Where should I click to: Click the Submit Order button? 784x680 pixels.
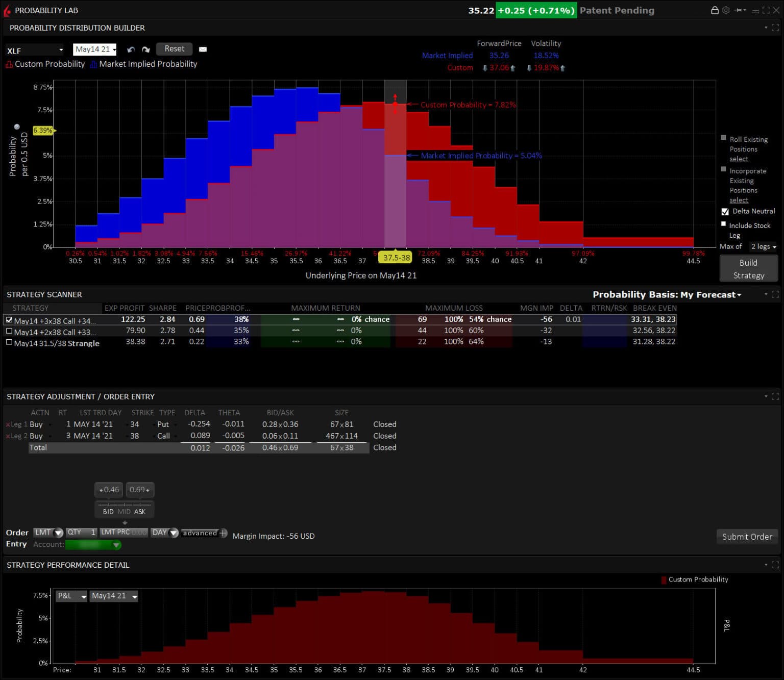pyautogui.click(x=747, y=537)
